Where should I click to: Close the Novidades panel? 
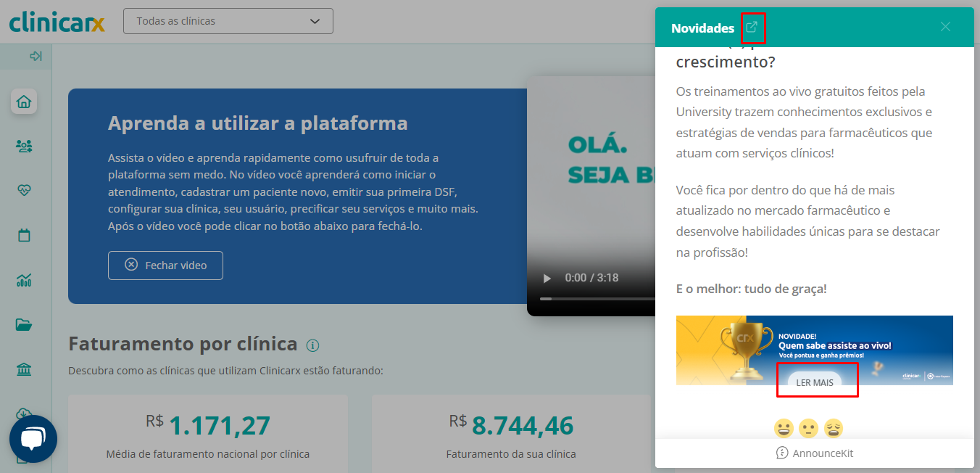pyautogui.click(x=945, y=27)
